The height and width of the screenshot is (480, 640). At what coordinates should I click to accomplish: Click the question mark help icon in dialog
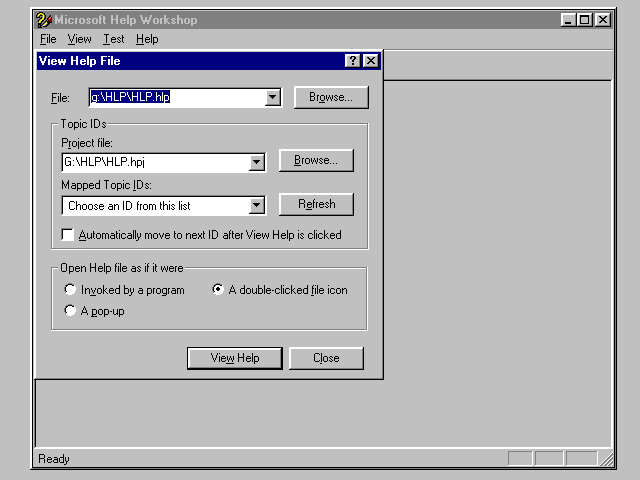pos(353,61)
